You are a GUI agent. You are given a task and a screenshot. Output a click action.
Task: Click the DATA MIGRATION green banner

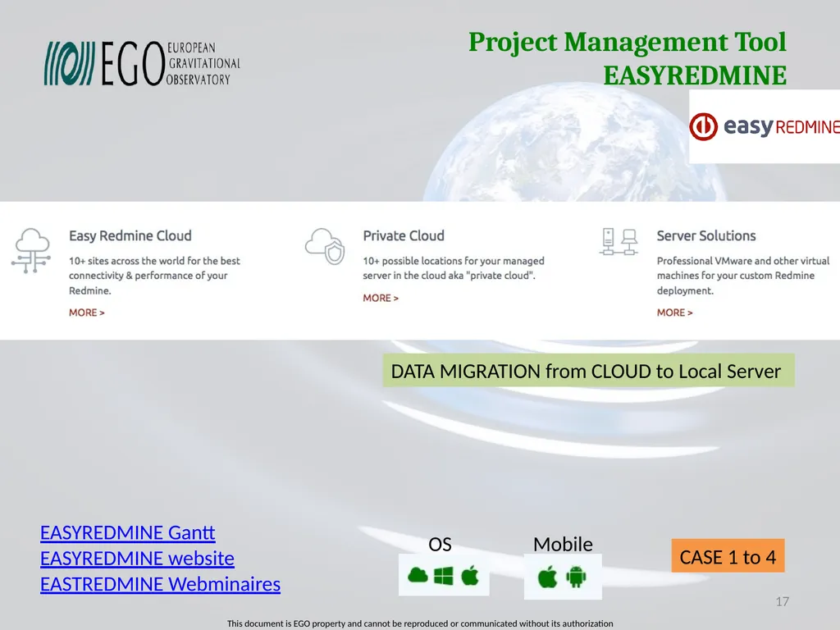point(588,371)
